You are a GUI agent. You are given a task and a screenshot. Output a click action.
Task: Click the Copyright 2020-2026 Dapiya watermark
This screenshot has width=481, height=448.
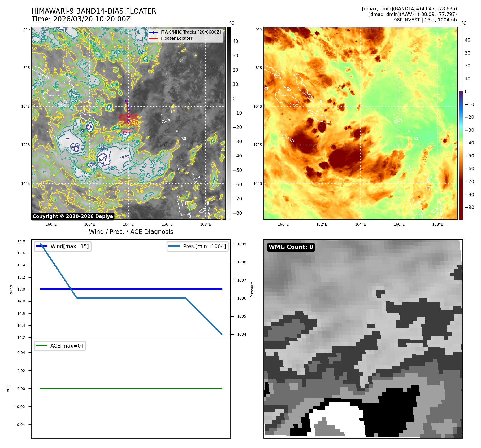pyautogui.click(x=73, y=216)
